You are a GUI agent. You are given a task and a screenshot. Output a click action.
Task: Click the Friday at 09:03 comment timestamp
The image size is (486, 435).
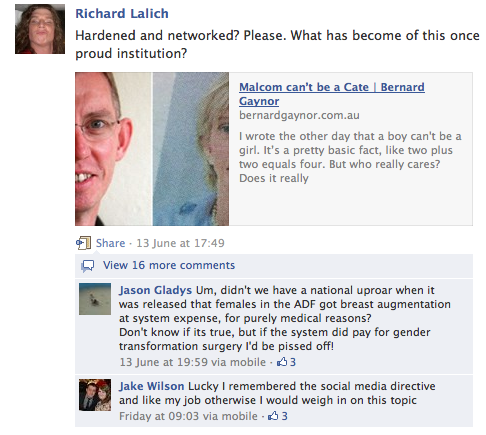159,416
